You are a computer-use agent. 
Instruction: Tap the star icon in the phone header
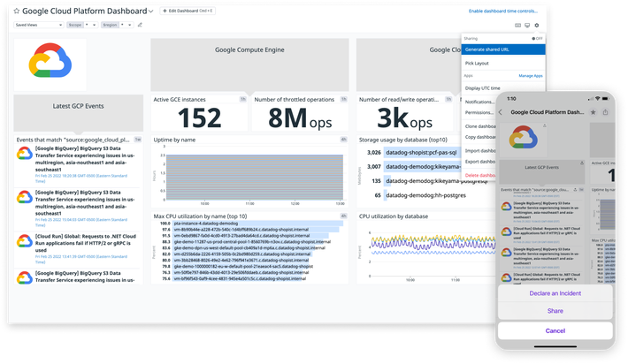click(591, 112)
